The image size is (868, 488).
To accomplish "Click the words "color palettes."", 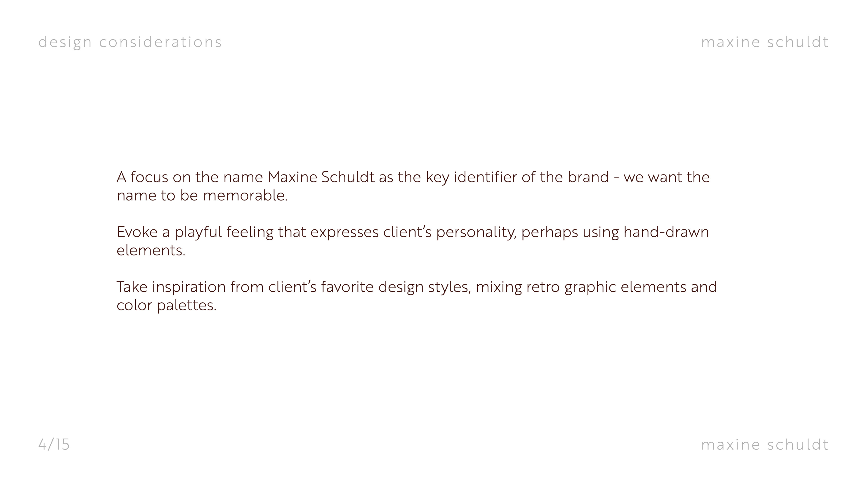I will 166,305.
